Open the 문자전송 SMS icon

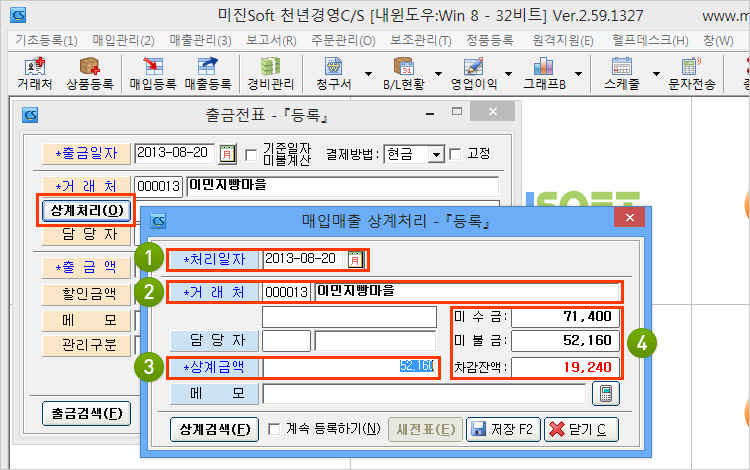[x=692, y=74]
